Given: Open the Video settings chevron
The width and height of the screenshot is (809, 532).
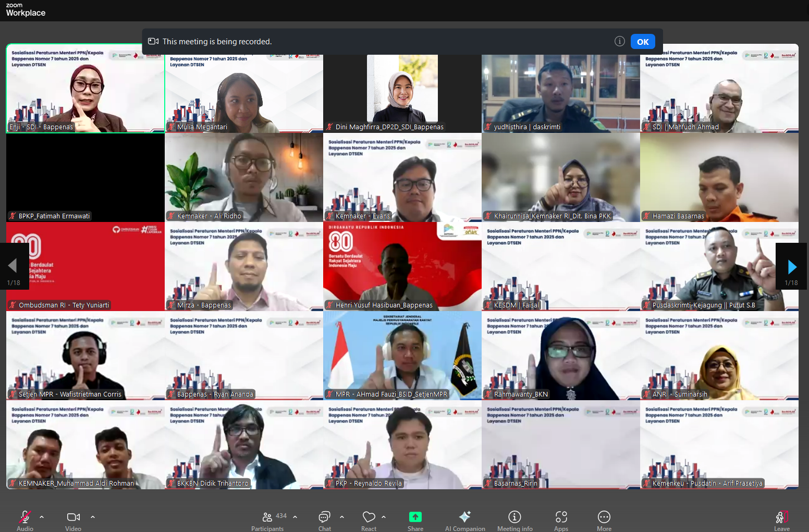Looking at the screenshot, I should [93, 517].
